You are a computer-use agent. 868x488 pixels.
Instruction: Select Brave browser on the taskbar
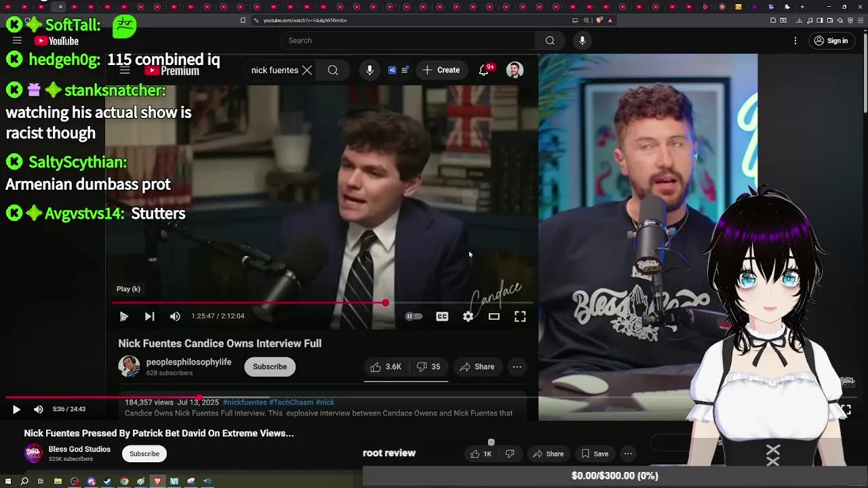(157, 481)
